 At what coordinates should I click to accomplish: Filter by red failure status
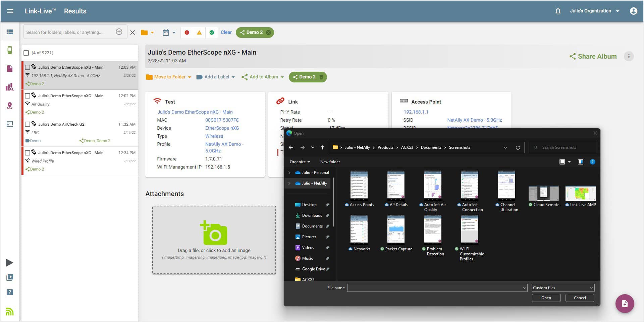coord(187,33)
